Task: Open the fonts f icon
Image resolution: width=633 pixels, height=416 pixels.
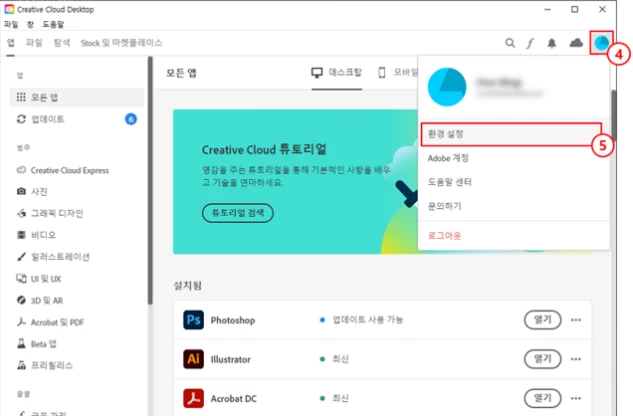Action: click(x=530, y=43)
